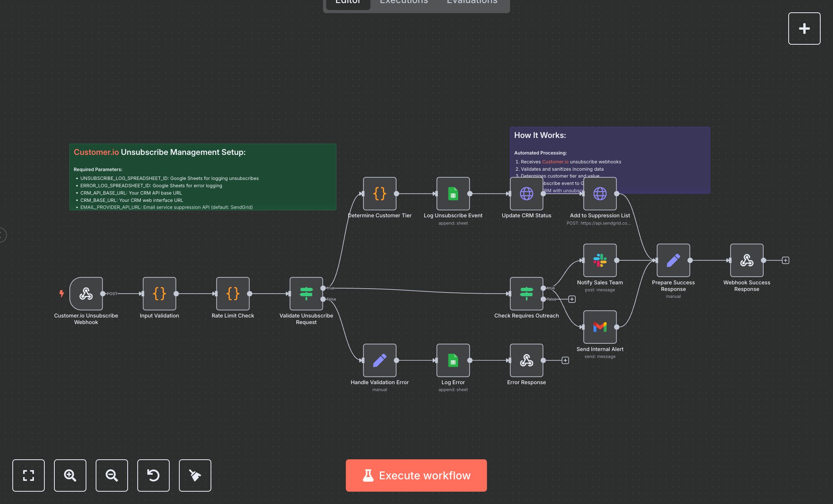Select the Determine Customer Tier code node
This screenshot has width=833, height=504.
[x=379, y=194]
